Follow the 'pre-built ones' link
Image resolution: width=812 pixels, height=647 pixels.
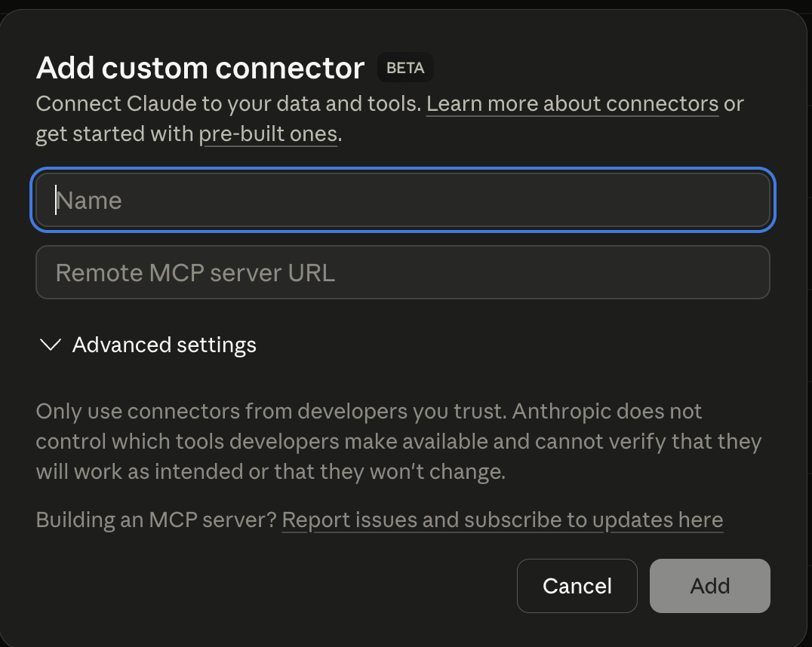(x=268, y=134)
